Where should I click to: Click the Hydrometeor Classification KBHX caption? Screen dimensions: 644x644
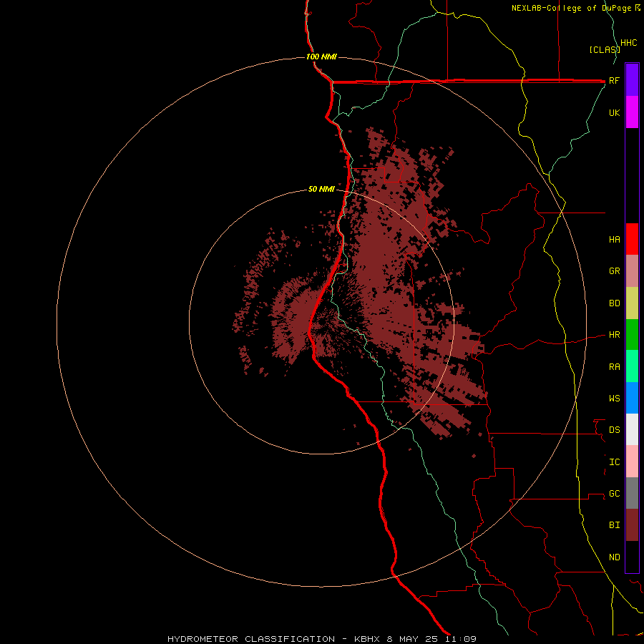click(x=322, y=639)
